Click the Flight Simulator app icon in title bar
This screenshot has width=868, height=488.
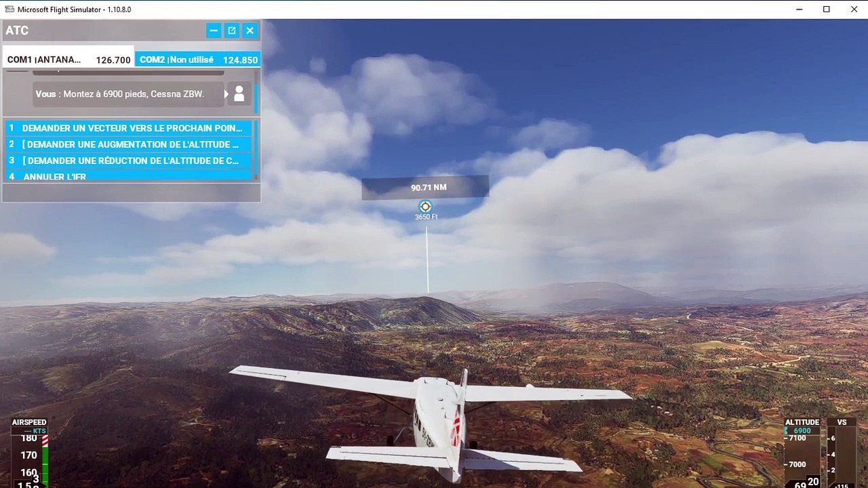pos(9,9)
